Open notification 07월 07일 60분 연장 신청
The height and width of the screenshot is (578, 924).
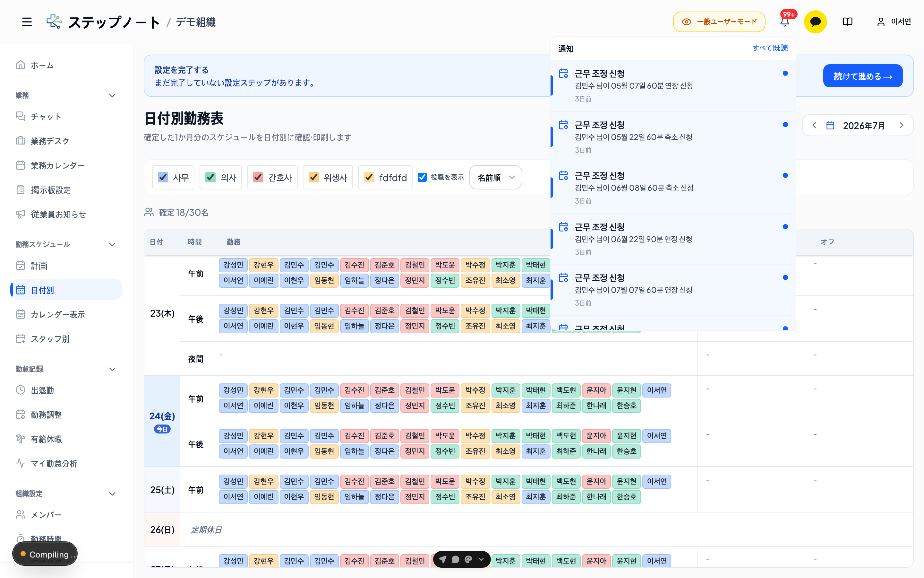coord(673,290)
